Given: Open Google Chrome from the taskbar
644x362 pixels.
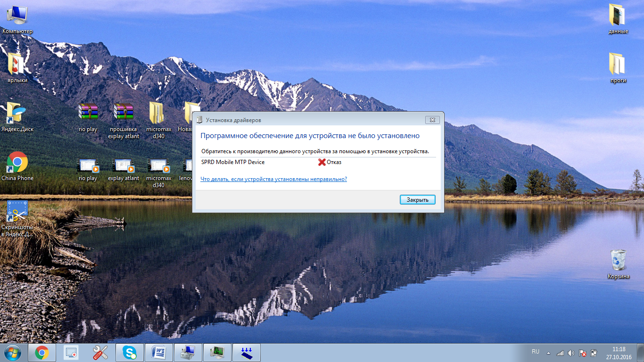Looking at the screenshot, I should click(42, 353).
